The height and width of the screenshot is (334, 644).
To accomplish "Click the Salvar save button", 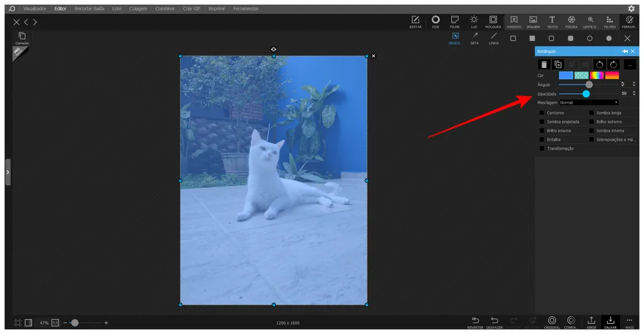I will coord(610,323).
